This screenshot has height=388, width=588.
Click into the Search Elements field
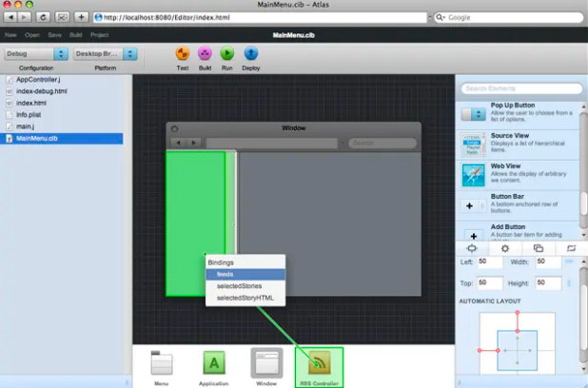521,88
